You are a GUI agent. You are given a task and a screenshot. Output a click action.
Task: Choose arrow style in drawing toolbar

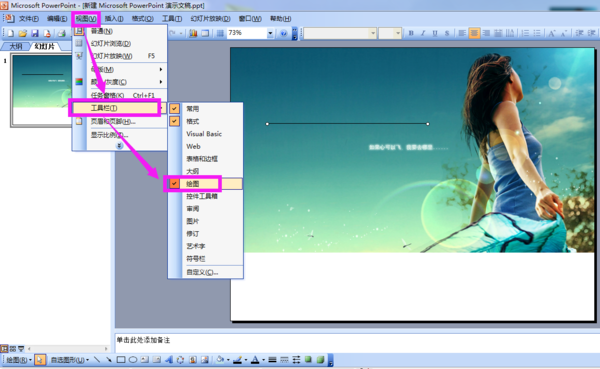click(297, 359)
